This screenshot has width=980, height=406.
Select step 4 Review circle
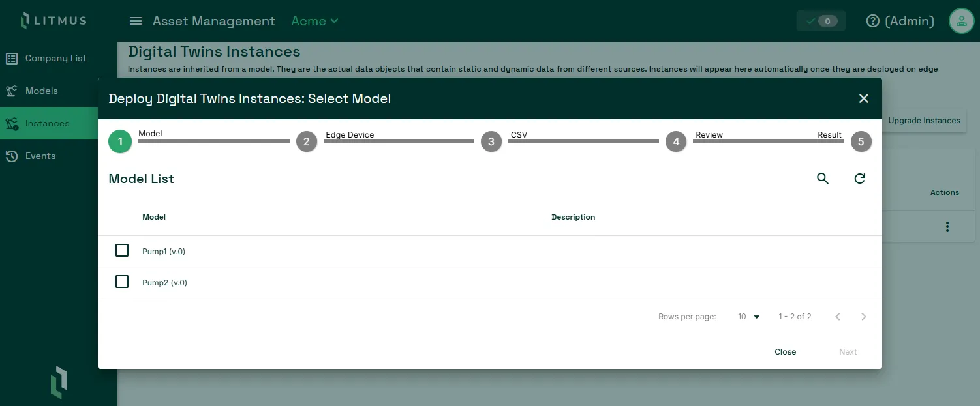point(676,141)
